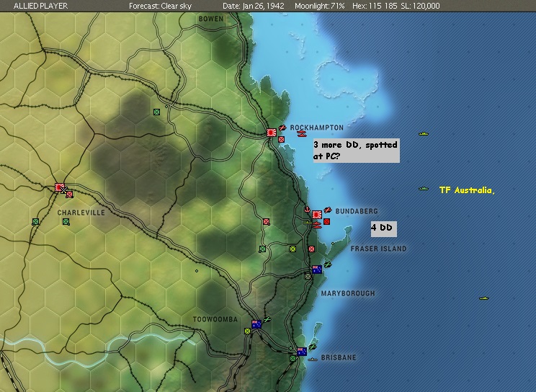Image resolution: width=536 pixels, height=392 pixels.
Task: Select the gray land unit below Maryborough flag
Action: [308, 276]
